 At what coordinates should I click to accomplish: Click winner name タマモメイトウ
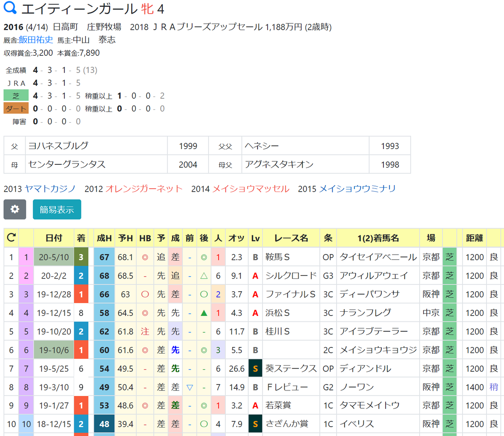[x=369, y=405]
